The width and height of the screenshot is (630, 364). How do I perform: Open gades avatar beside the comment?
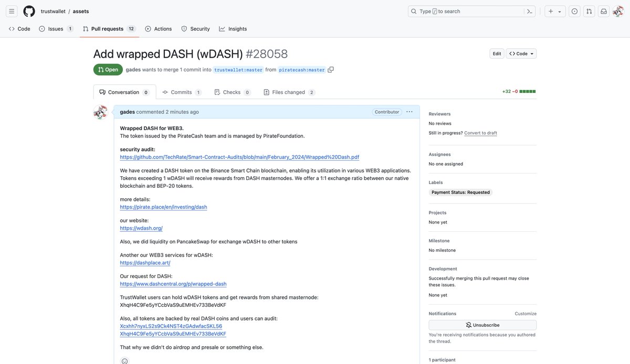[x=100, y=112]
